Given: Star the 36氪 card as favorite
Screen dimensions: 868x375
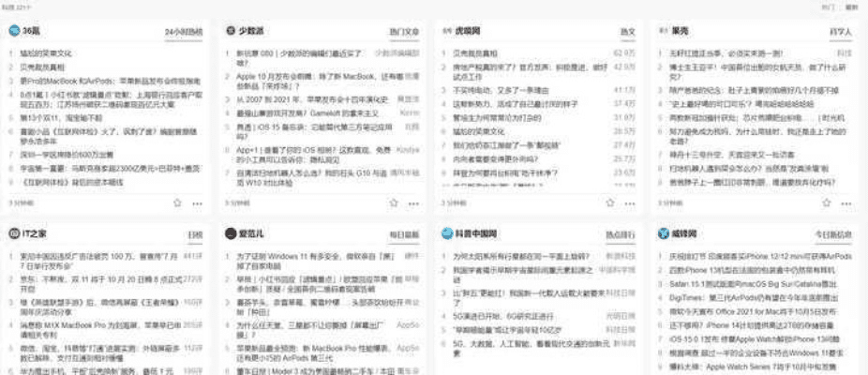Looking at the screenshot, I should coord(177,202).
